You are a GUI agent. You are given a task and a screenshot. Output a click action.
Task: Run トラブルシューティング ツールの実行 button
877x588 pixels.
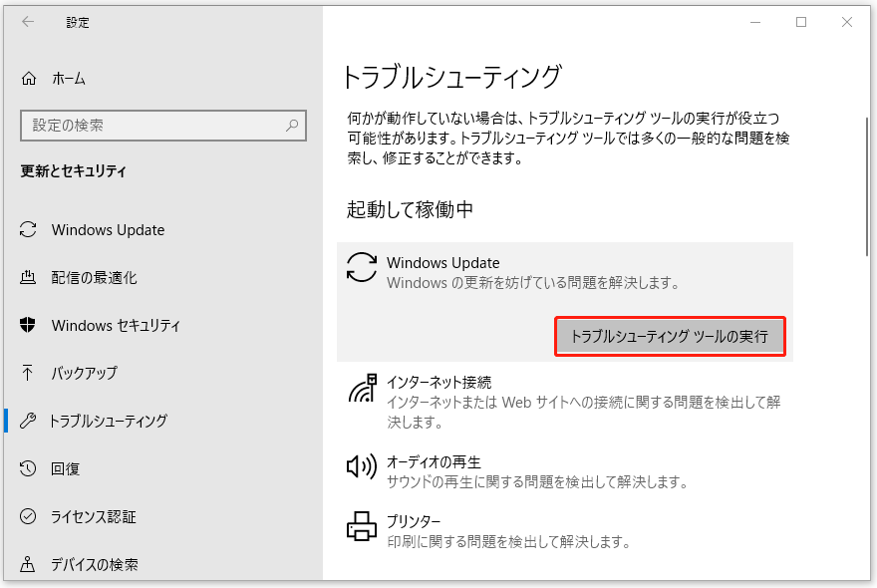pos(670,336)
